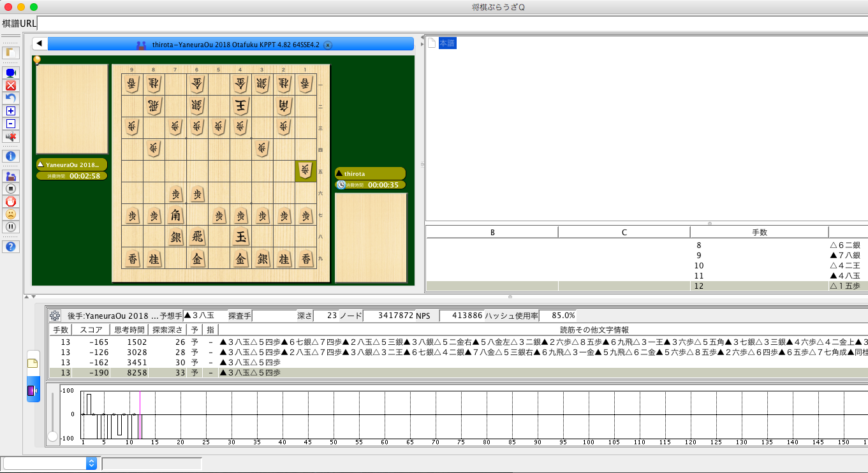The height and width of the screenshot is (473, 868).
Task: Select analysis row with score -162
Action: pos(459,362)
